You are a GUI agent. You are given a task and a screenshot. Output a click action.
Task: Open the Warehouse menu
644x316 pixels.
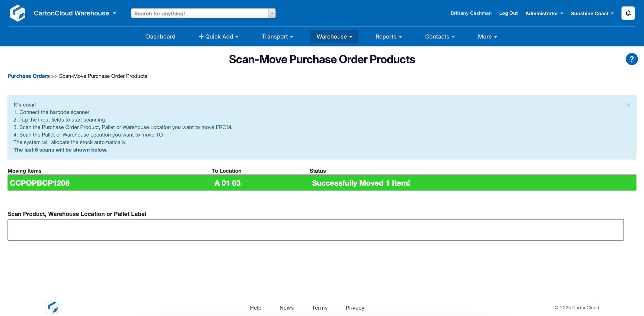pyautogui.click(x=334, y=36)
